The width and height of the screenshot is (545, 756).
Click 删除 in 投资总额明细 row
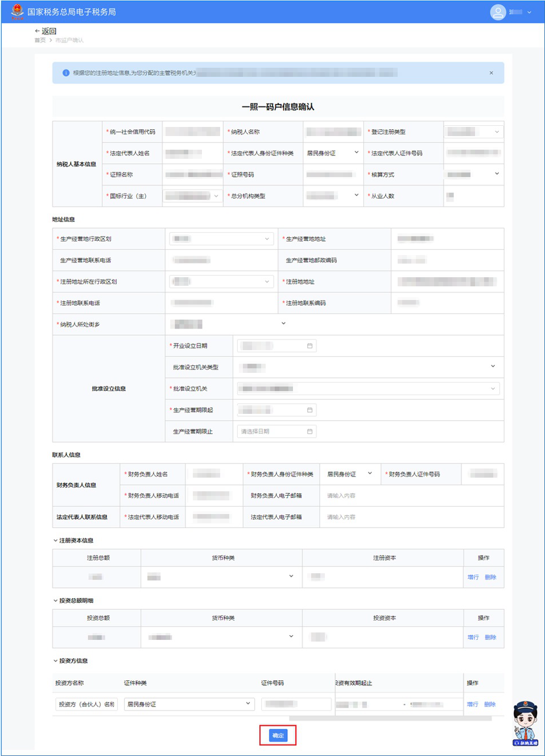click(490, 638)
